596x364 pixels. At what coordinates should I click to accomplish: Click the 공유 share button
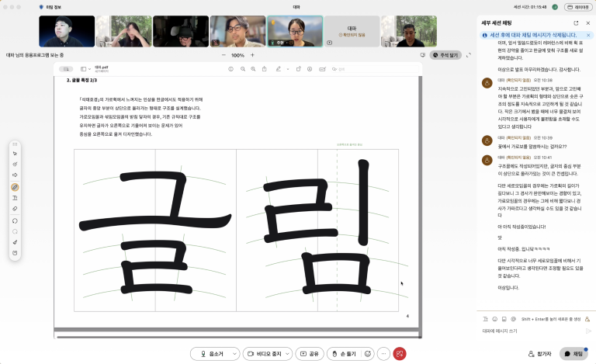pos(310,354)
